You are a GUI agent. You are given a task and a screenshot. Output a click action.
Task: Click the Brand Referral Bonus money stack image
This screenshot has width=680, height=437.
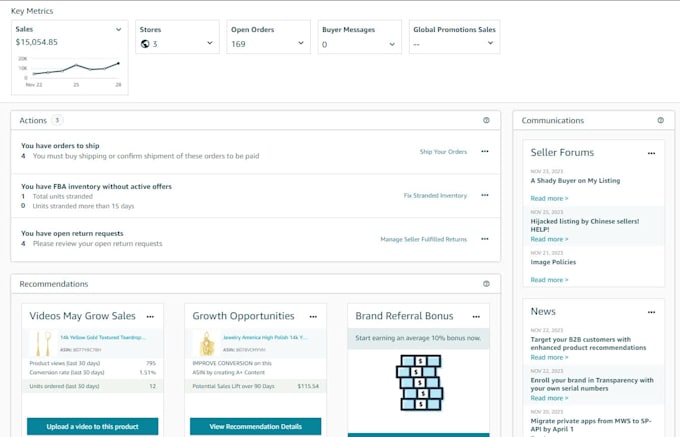419,382
